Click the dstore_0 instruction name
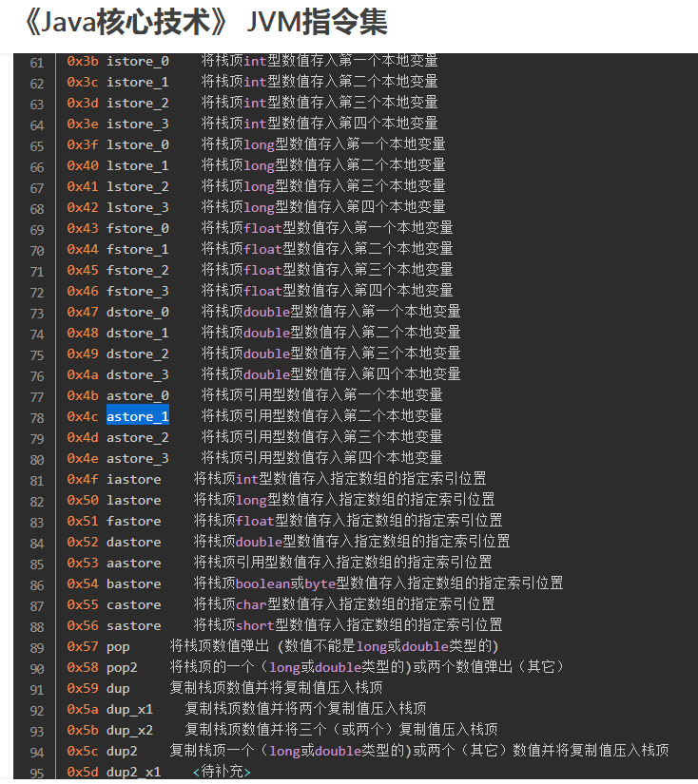This screenshot has width=698, height=784. [138, 313]
